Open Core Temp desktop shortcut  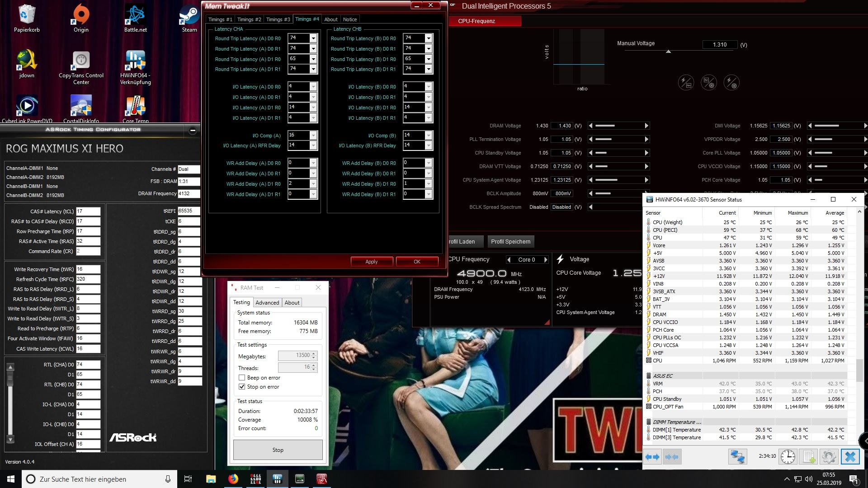tap(135, 108)
